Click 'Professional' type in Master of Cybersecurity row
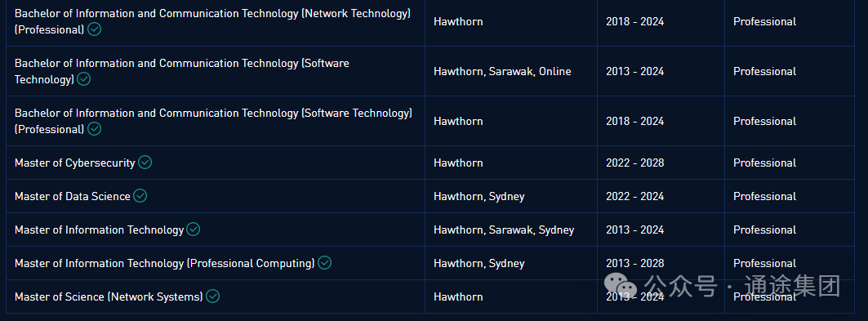 coord(764,163)
